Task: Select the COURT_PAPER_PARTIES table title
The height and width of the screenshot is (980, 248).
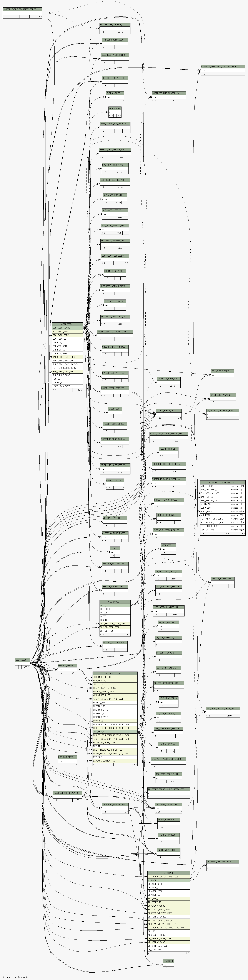Action: [x=115, y=388]
